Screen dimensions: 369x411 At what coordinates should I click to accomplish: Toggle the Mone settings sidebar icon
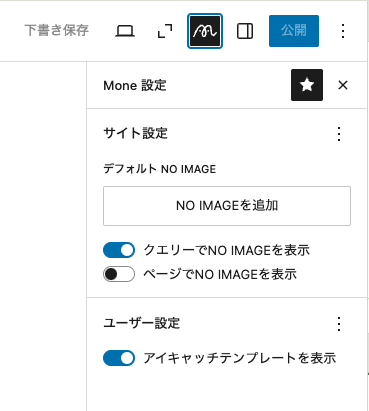coord(205,31)
